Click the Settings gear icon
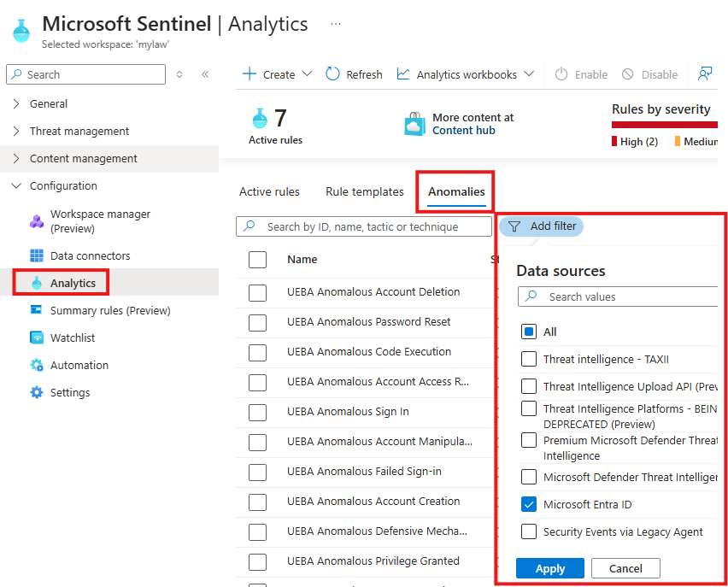This screenshot has height=587, width=728. 37,392
